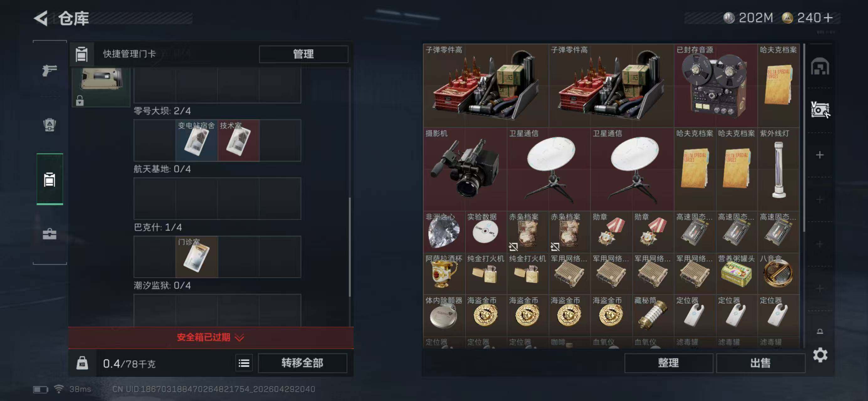Add stash page with the top plus icon
Viewport: 868px width, 401px height.
point(820,155)
